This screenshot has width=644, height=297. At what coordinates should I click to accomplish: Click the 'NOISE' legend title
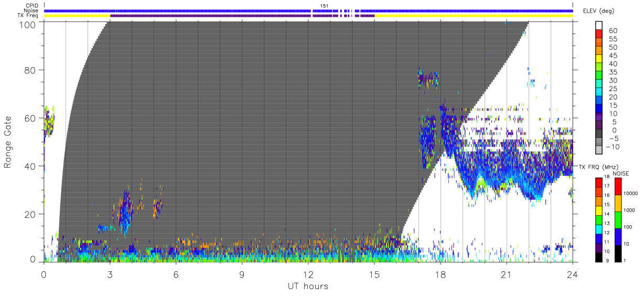(x=621, y=173)
